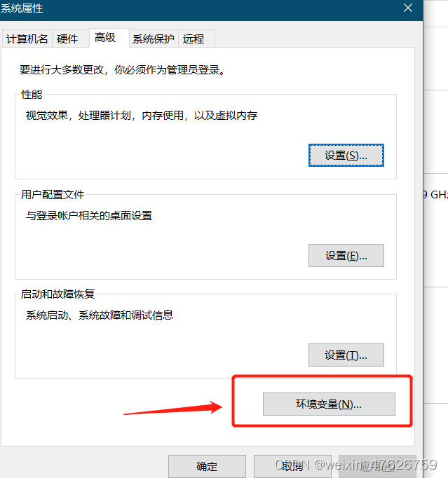448x478 pixels.
Task: Click the 视觉效果，处理器计划 description text
Action: tap(142, 116)
